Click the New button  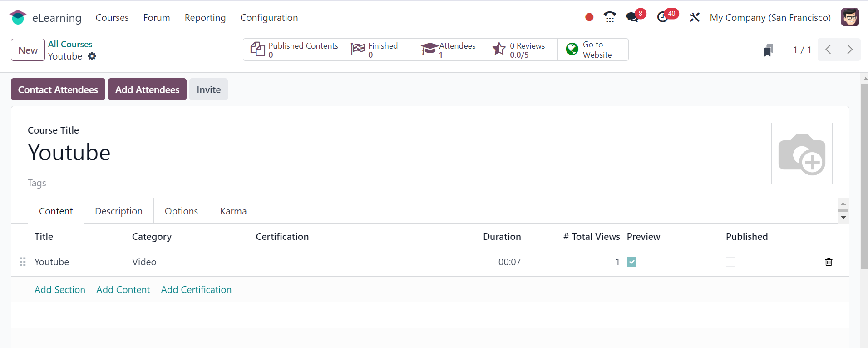[28, 50]
